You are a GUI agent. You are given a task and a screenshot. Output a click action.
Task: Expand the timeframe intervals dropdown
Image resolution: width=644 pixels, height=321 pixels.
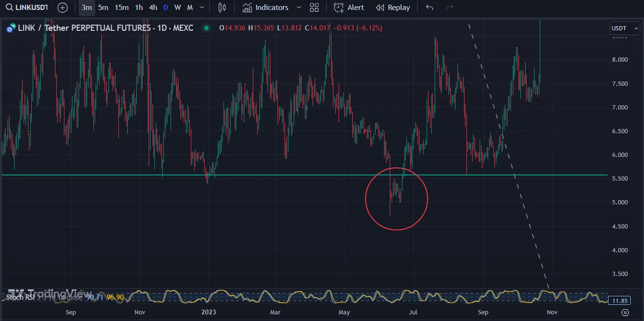[x=202, y=8]
